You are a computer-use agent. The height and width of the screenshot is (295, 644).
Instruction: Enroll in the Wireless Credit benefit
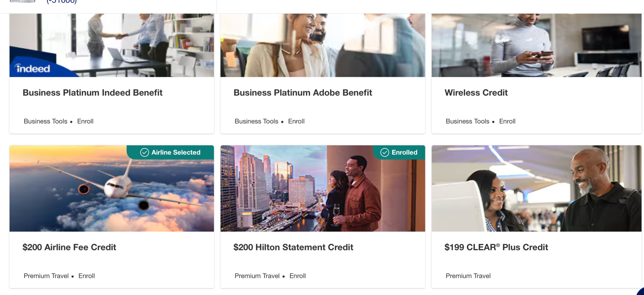(507, 121)
